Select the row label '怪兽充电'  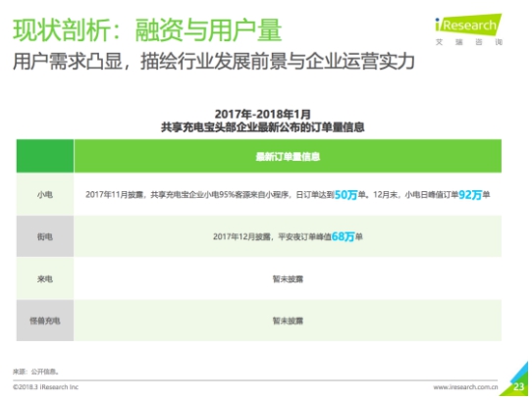pyautogui.click(x=45, y=321)
